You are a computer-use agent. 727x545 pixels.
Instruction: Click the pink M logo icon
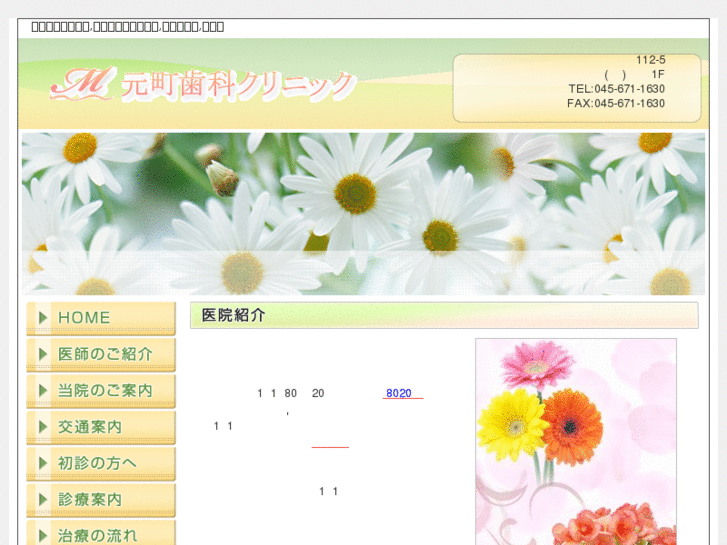[83, 84]
